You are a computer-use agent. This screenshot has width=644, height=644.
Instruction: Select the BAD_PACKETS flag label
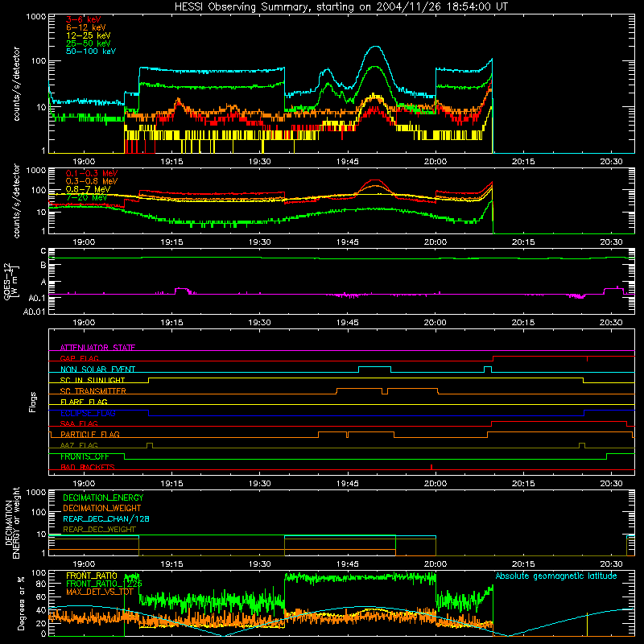click(88, 467)
